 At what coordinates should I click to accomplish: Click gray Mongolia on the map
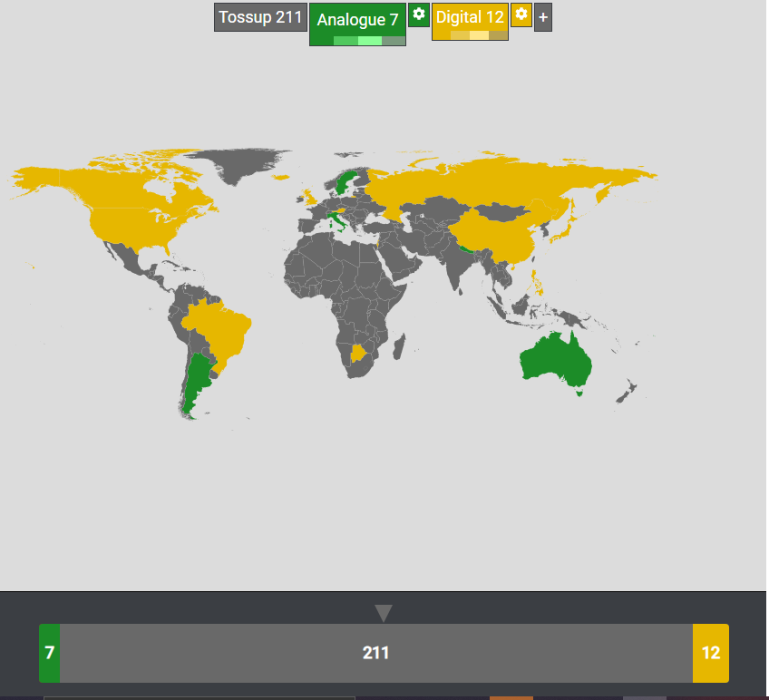pyautogui.click(x=501, y=212)
